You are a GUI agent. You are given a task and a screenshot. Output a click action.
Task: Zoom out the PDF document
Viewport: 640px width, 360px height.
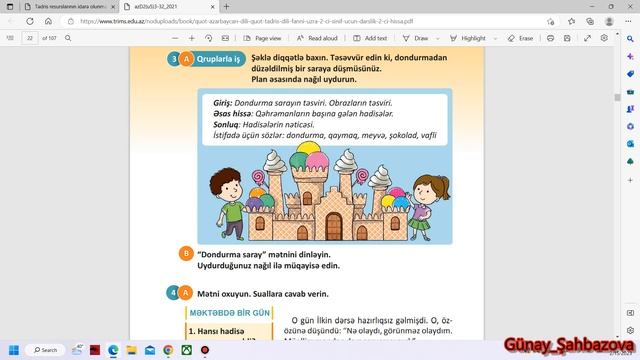175,38
